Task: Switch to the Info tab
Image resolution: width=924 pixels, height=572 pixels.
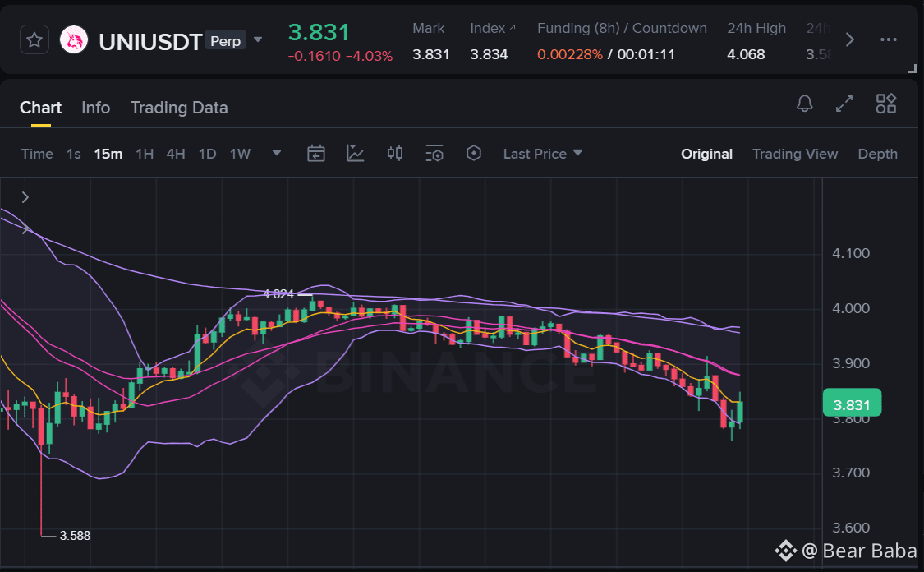Action: coord(95,108)
